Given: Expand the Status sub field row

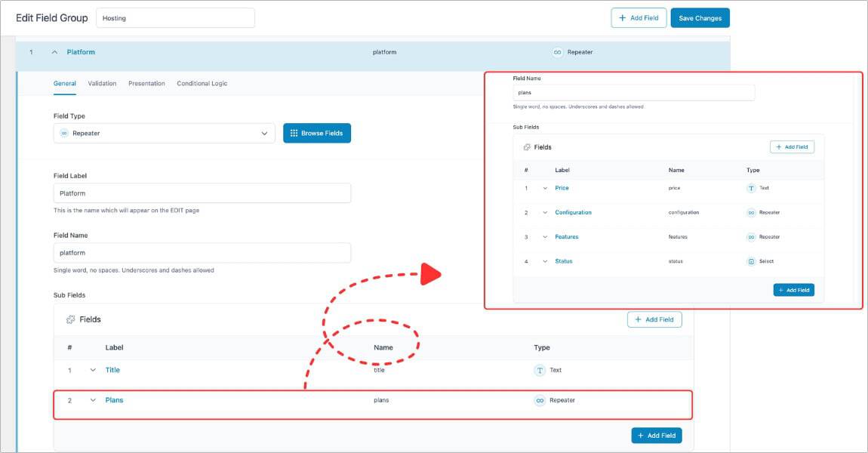Looking at the screenshot, I should click(545, 261).
